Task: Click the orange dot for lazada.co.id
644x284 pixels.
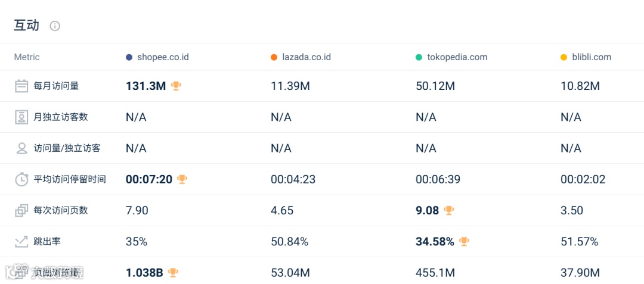Action: (274, 57)
